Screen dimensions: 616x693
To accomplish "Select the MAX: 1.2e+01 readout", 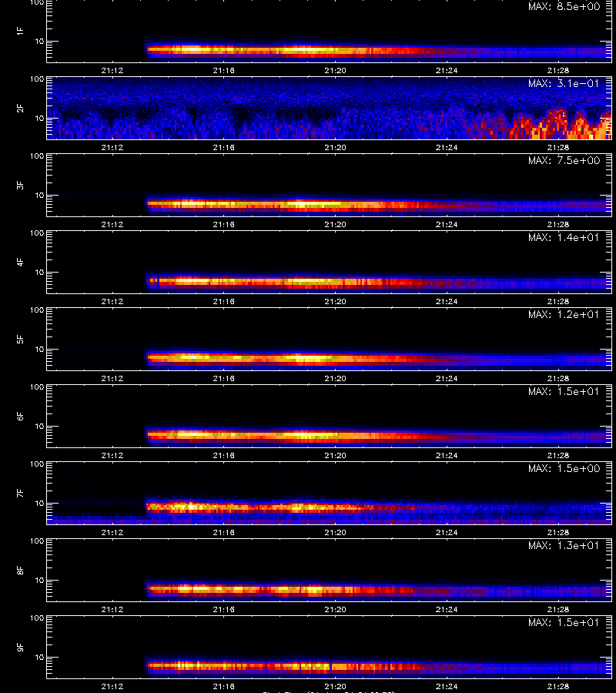I will (564, 314).
